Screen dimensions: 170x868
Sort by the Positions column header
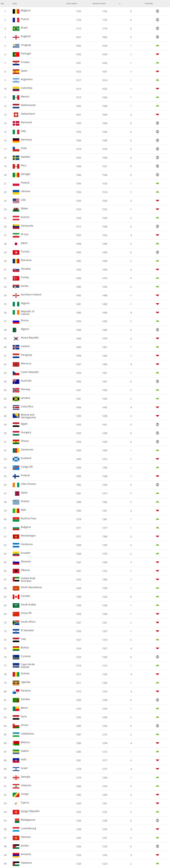(x=149, y=4)
